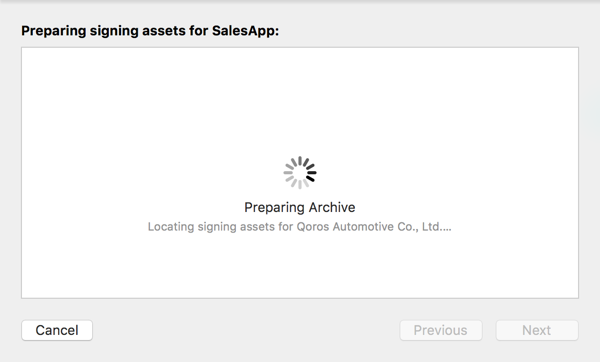Continue with the Next button
The image size is (600, 362).
(537, 330)
